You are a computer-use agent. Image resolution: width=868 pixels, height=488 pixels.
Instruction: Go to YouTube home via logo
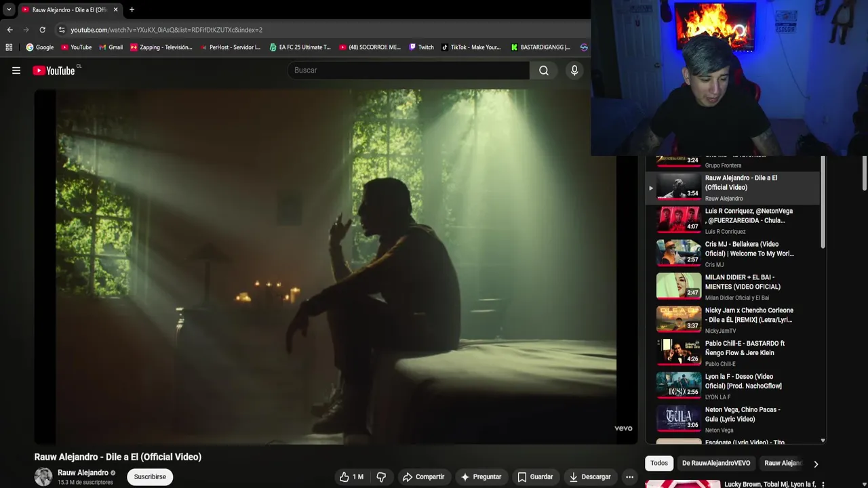56,70
